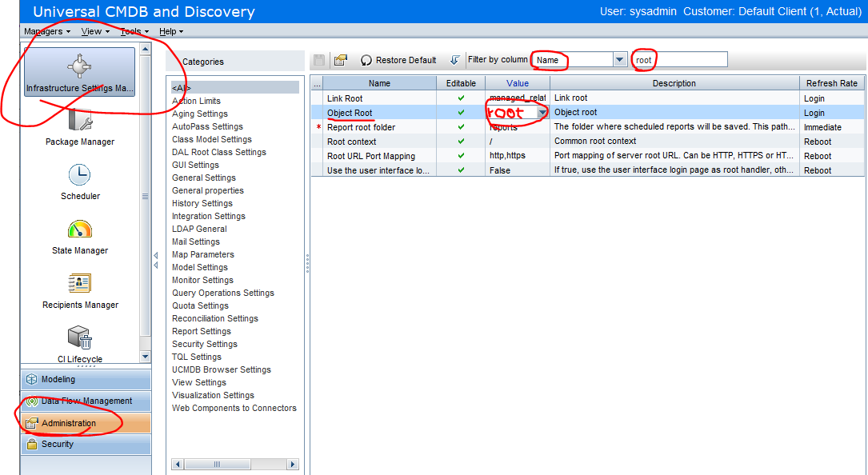Open the Filter by column Name dropdown
Screen dimensions: 868x475
pos(620,60)
